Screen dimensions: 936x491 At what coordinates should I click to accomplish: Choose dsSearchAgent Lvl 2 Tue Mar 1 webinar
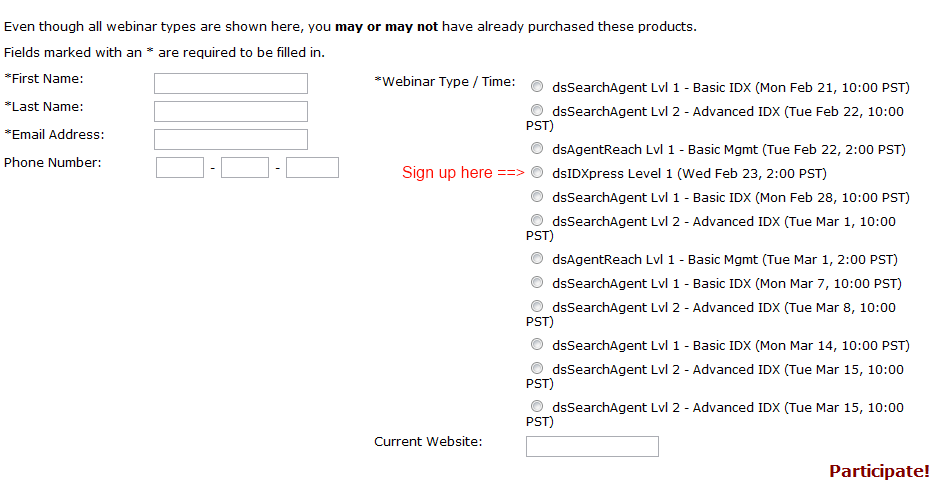pos(537,220)
